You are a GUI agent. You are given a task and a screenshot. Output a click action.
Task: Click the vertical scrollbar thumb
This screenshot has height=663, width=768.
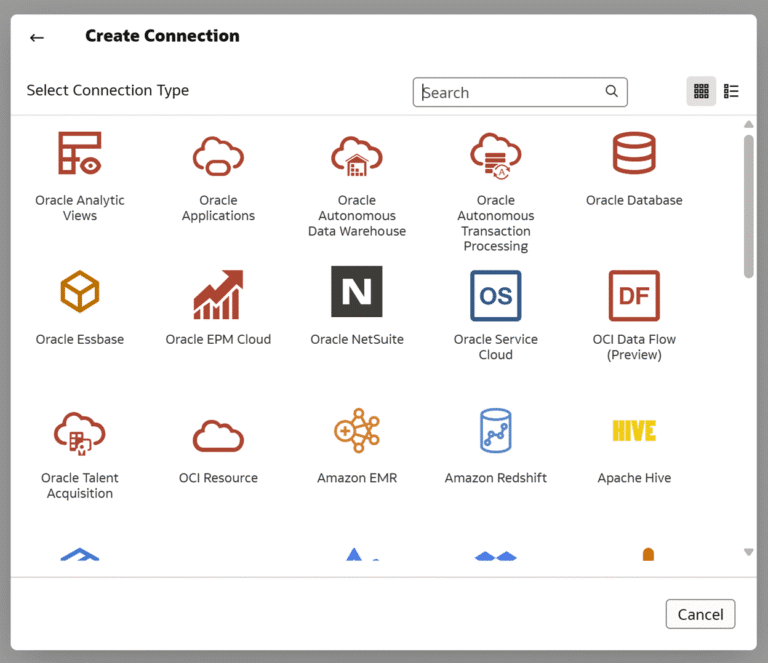pos(748,207)
